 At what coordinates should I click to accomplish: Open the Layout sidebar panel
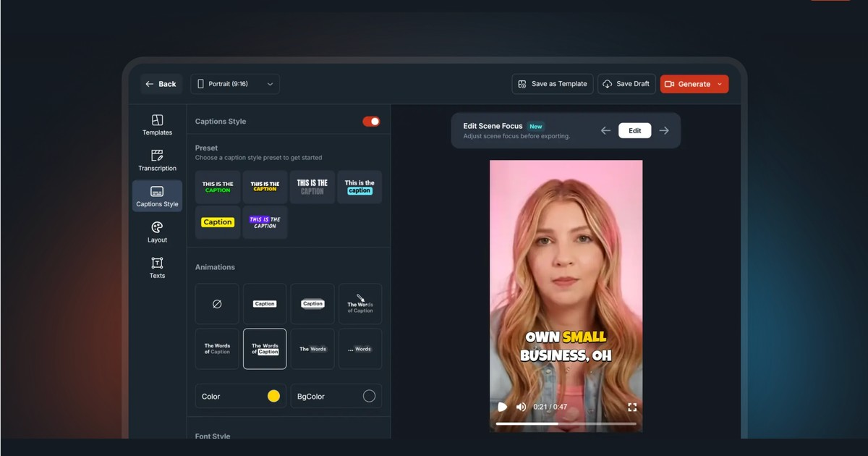(x=157, y=232)
